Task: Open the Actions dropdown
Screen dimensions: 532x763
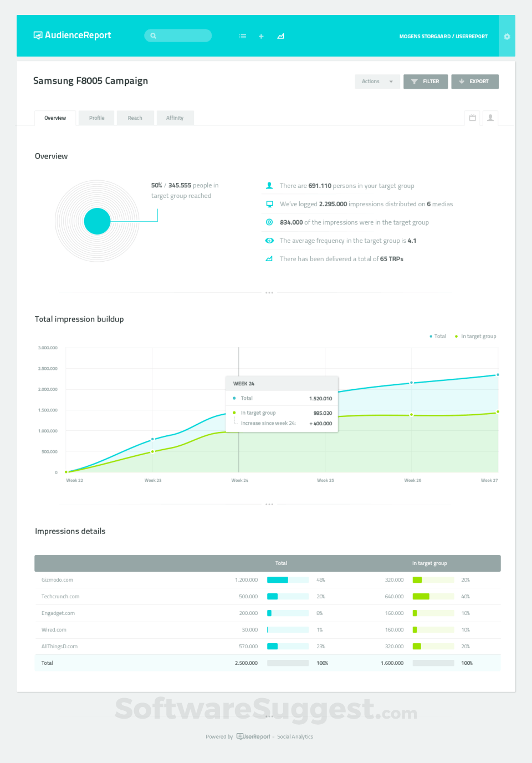Action: (x=377, y=82)
